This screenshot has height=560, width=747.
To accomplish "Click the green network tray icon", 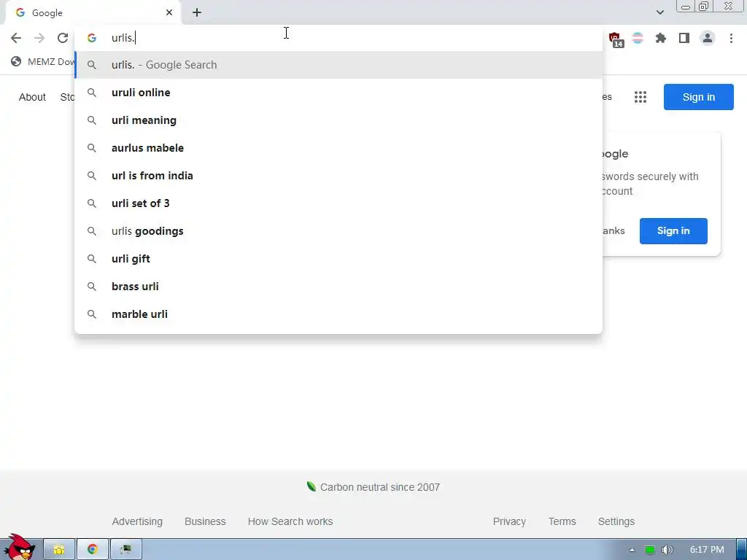I will pos(649,550).
